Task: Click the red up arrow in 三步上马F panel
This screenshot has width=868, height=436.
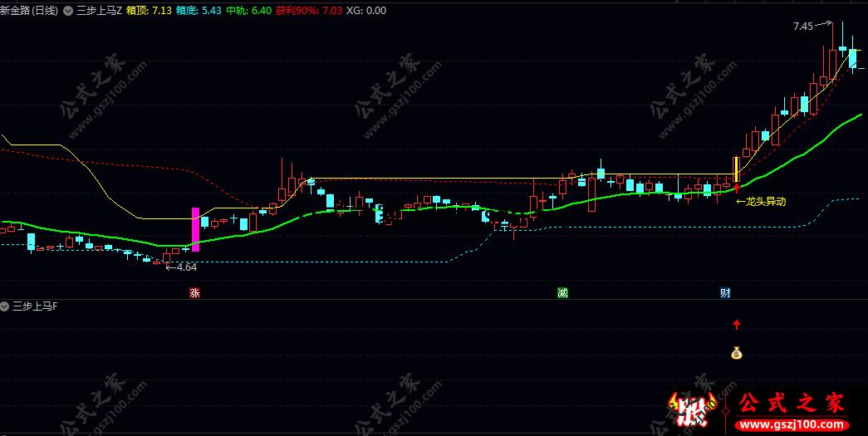Action: [736, 325]
